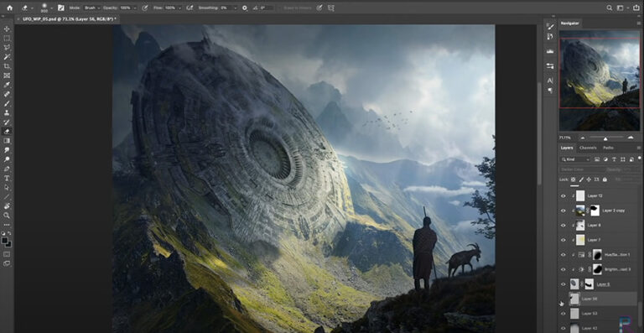Open the Flow value dropdown

tap(179, 8)
